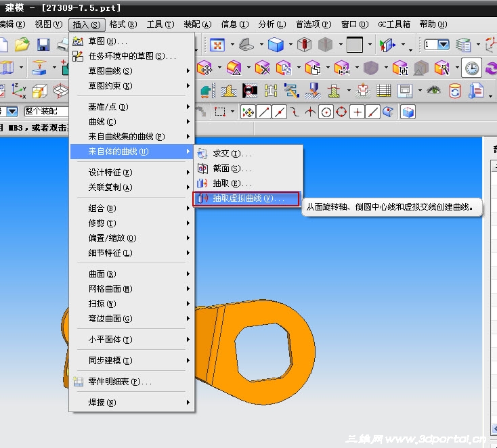Click the yellow wireframe cube icon
497x448 pixels.
point(40,91)
